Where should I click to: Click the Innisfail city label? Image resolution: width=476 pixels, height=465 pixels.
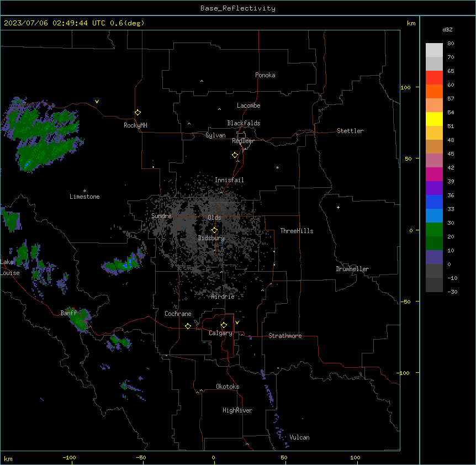[229, 180]
